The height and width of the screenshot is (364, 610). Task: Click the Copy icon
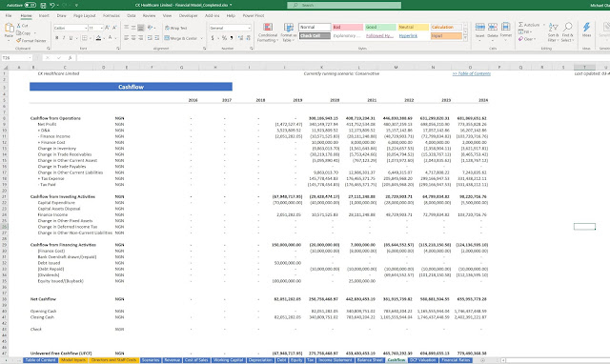click(19, 33)
